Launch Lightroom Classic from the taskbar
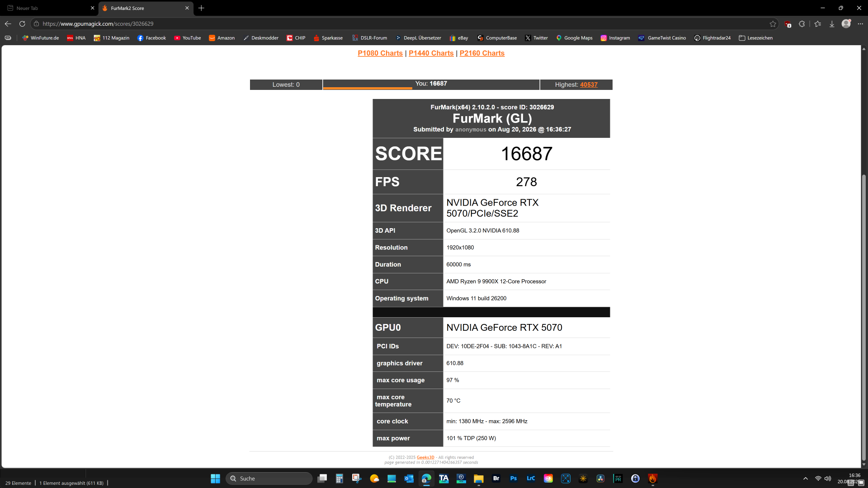 point(531,479)
